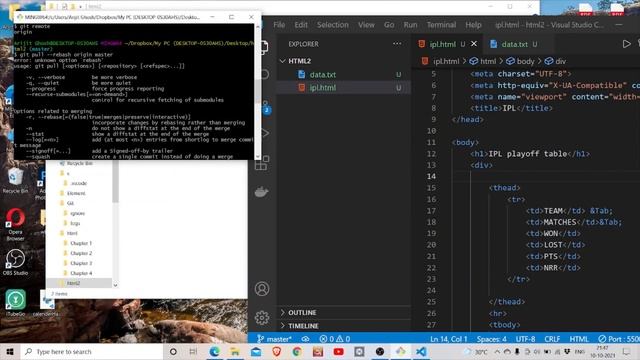The height and width of the screenshot is (360, 640).
Task: Select Chapter 2 folder in File Explorer
Action: pyautogui.click(x=81, y=253)
